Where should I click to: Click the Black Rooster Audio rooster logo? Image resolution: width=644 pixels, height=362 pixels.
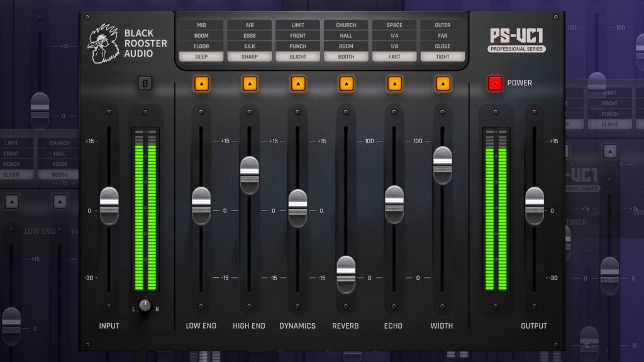[x=104, y=43]
